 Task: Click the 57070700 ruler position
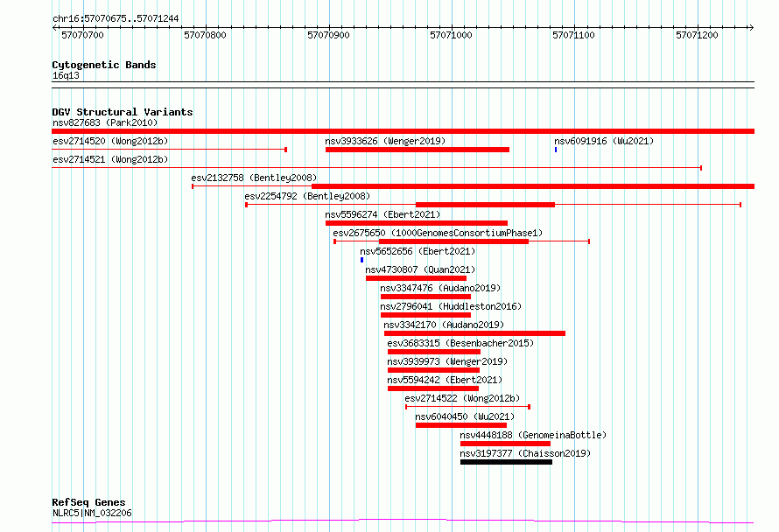[x=82, y=35]
